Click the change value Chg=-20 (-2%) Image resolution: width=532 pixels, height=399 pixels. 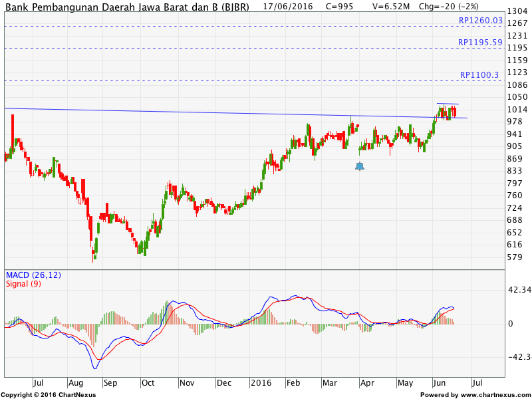pos(449,7)
